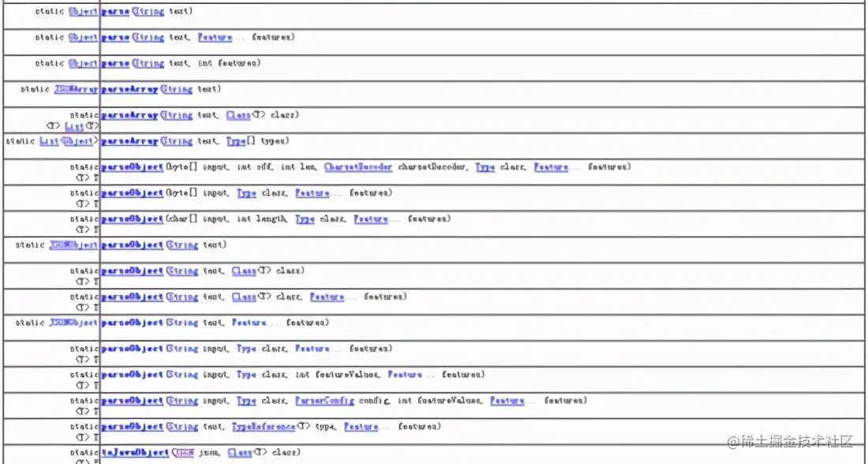This screenshot has height=464, width=868.
Task: Open the String link in parse(String text, int features)
Action: [x=148, y=64]
